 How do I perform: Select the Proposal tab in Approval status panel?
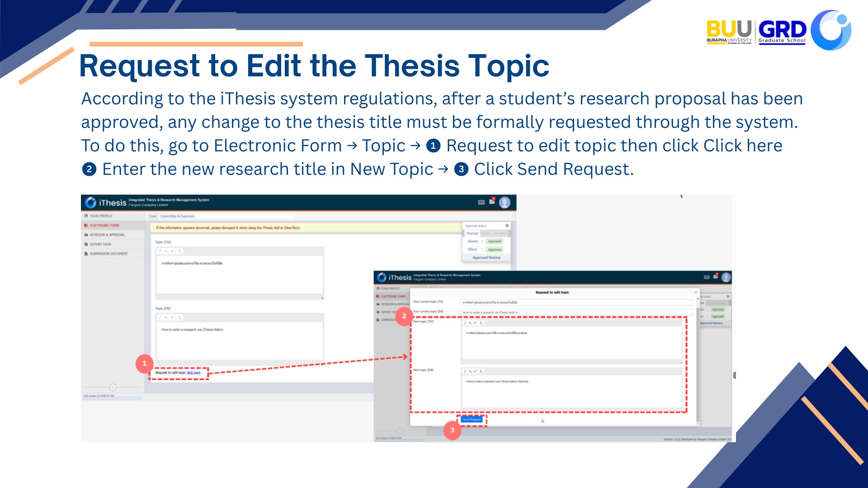472,234
